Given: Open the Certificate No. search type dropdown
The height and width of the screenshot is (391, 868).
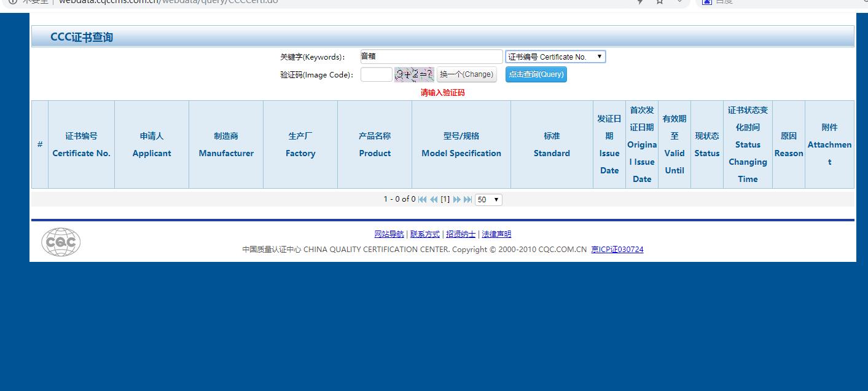Looking at the screenshot, I should pos(555,57).
